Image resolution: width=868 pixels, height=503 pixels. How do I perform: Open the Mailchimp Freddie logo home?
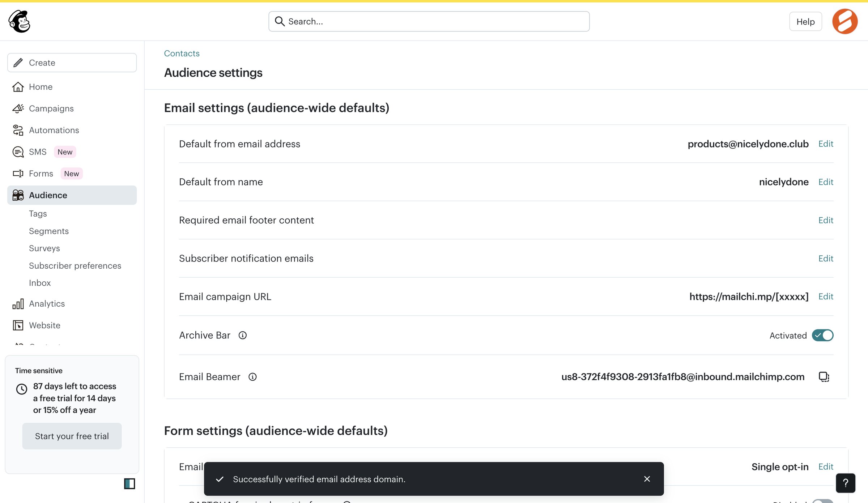[20, 21]
